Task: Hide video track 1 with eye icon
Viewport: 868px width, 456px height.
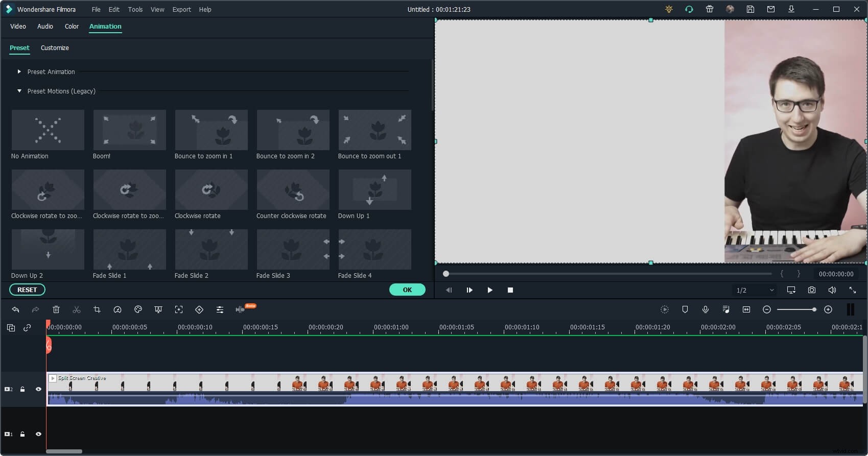Action: coord(38,434)
